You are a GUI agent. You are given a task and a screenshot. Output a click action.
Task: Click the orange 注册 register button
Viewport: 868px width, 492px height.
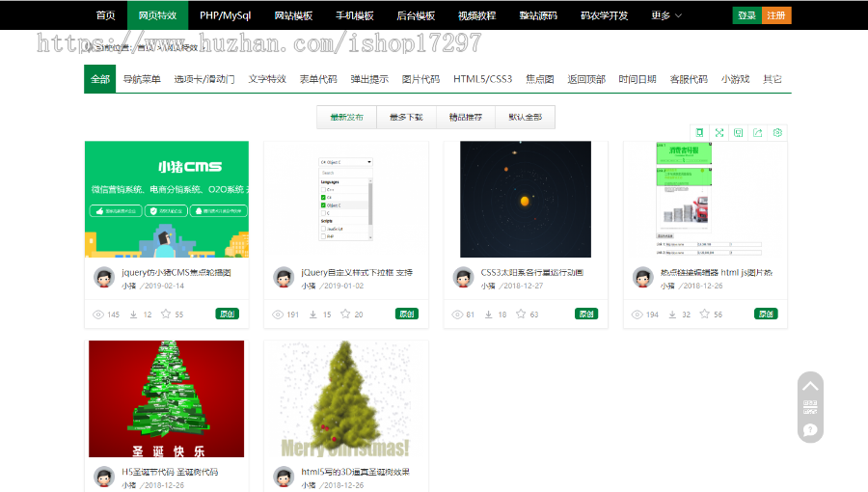click(x=776, y=15)
